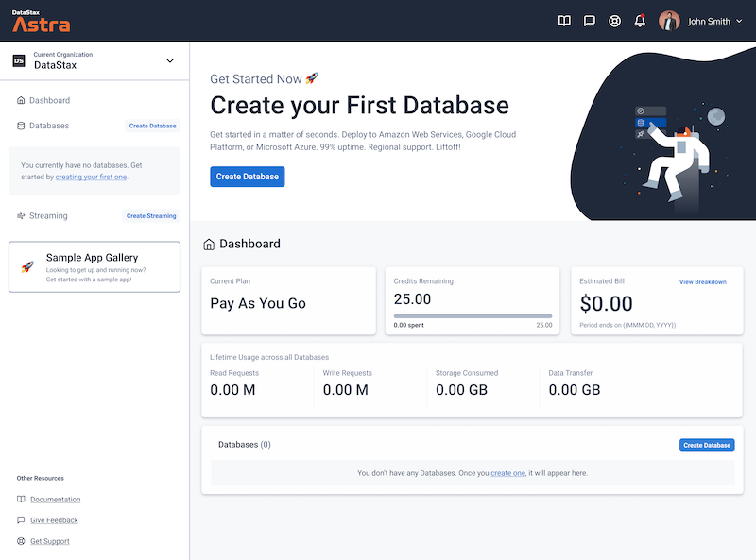
Task: Click the Create Streaming sidebar button
Action: 151,216
